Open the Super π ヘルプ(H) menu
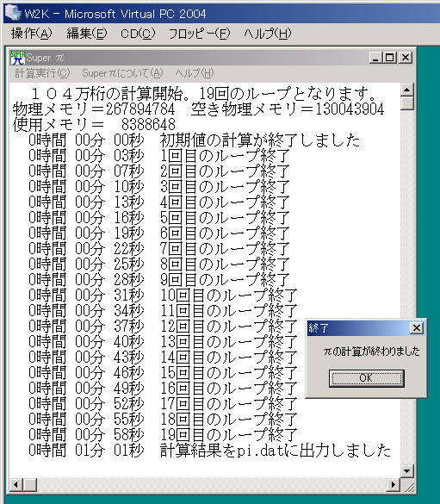This screenshot has width=440, height=504. pos(195,73)
